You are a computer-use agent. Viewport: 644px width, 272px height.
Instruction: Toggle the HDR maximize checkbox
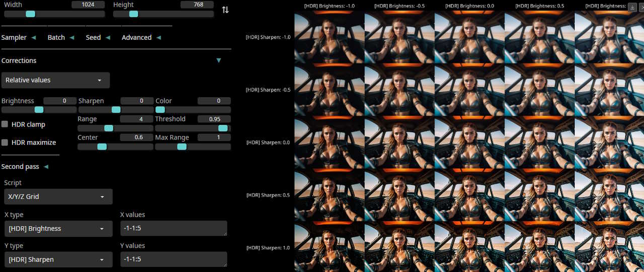(5, 143)
